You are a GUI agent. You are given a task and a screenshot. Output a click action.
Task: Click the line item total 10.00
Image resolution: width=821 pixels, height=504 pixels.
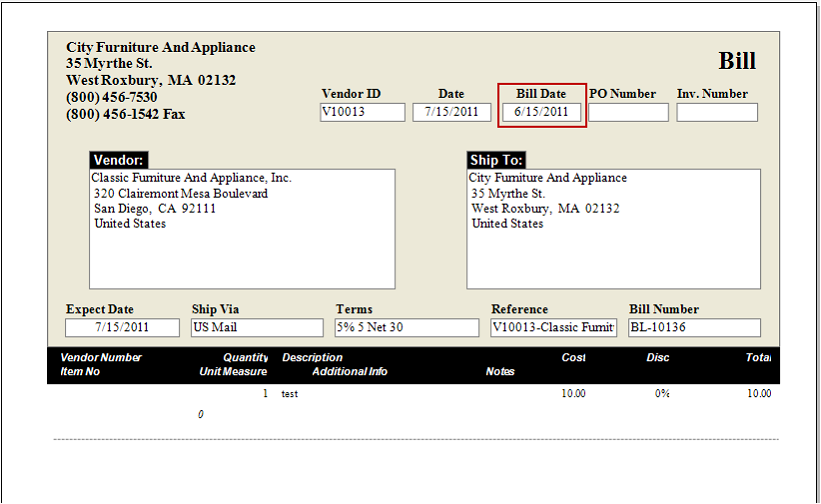coord(759,394)
